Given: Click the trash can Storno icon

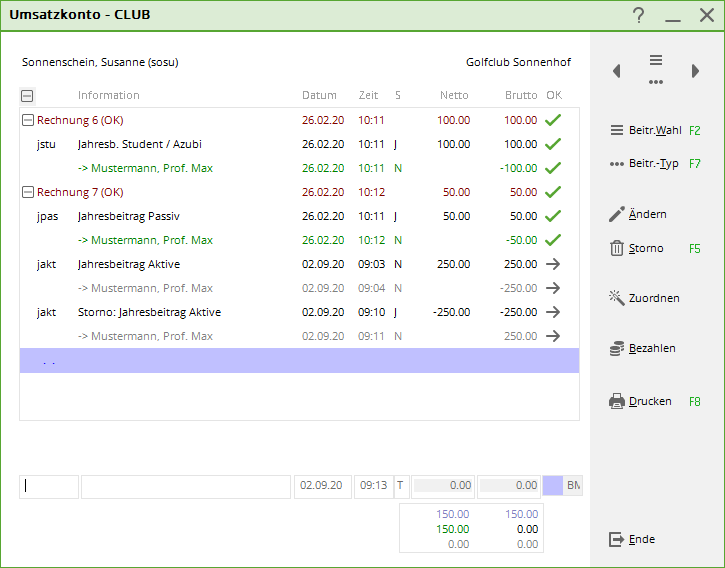Looking at the screenshot, I should click(617, 248).
